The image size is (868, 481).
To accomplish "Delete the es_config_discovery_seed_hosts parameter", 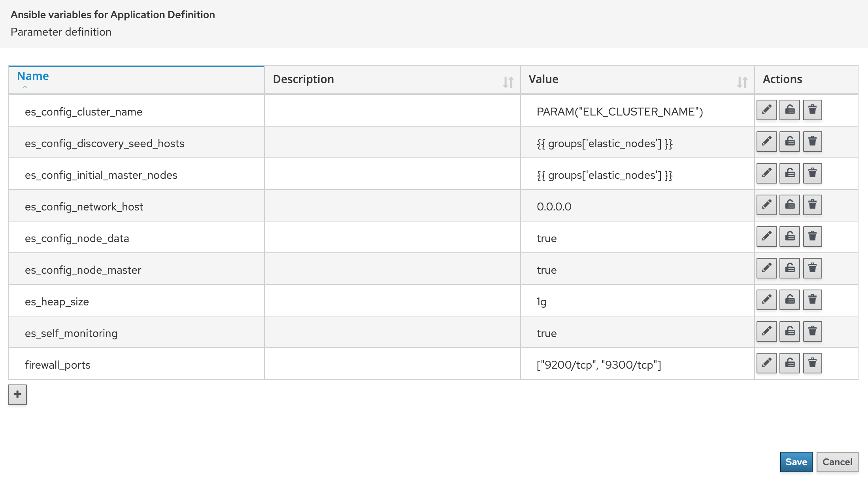I will point(812,142).
